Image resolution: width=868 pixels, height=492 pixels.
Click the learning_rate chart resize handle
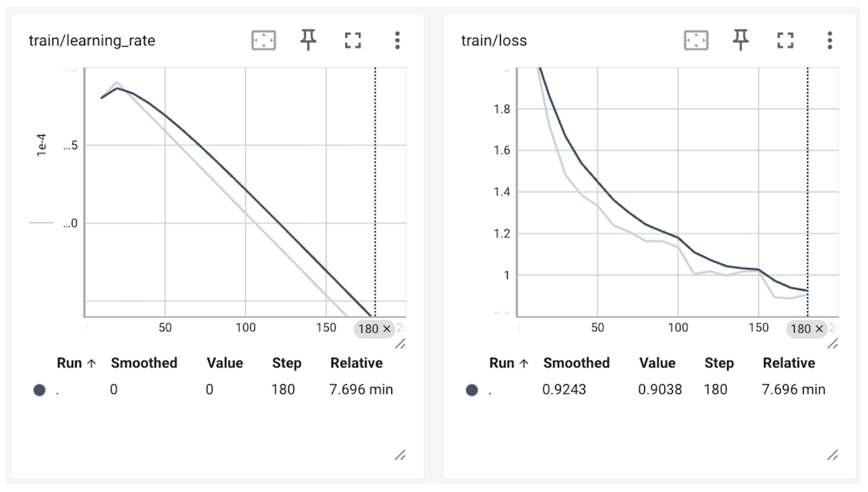click(x=400, y=344)
